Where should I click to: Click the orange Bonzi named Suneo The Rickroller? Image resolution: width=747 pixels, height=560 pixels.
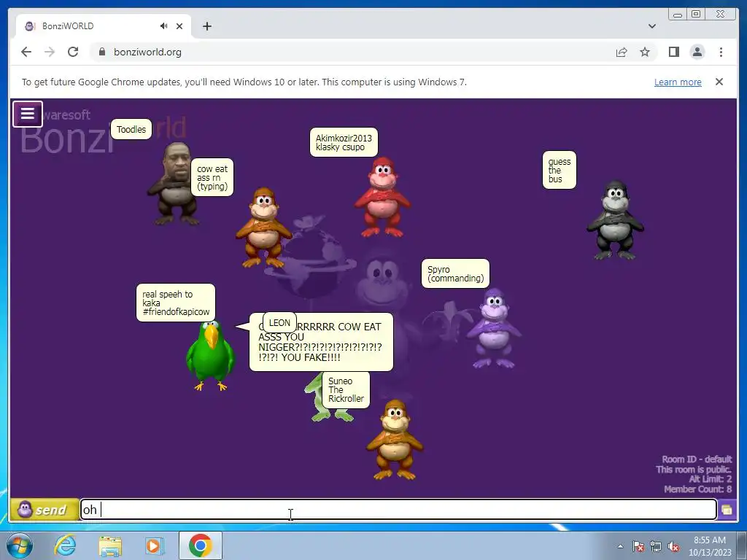(x=395, y=440)
